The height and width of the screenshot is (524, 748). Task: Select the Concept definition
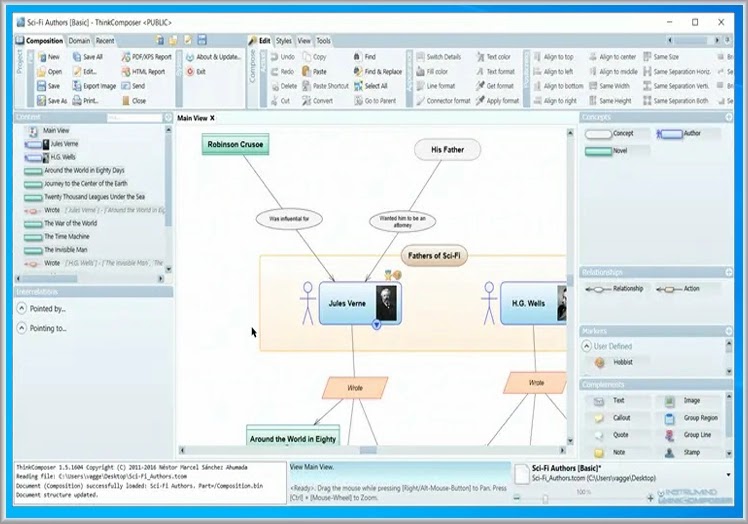pyautogui.click(x=617, y=134)
